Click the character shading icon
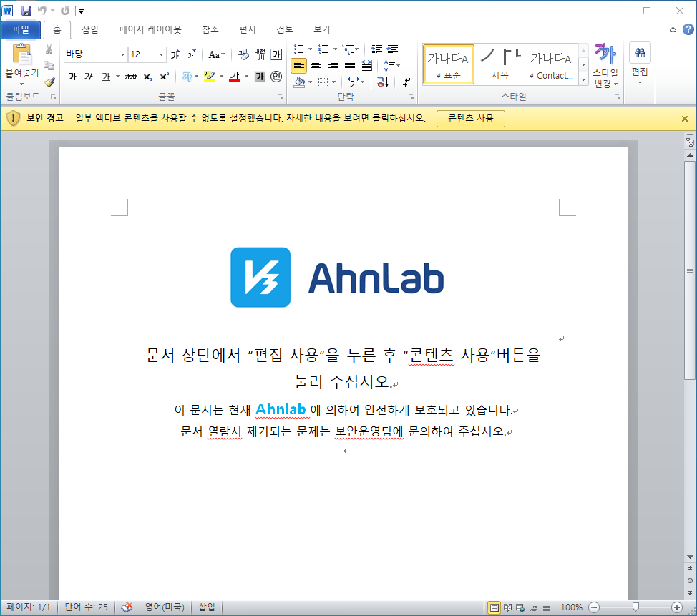The height and width of the screenshot is (616, 697). [x=260, y=77]
